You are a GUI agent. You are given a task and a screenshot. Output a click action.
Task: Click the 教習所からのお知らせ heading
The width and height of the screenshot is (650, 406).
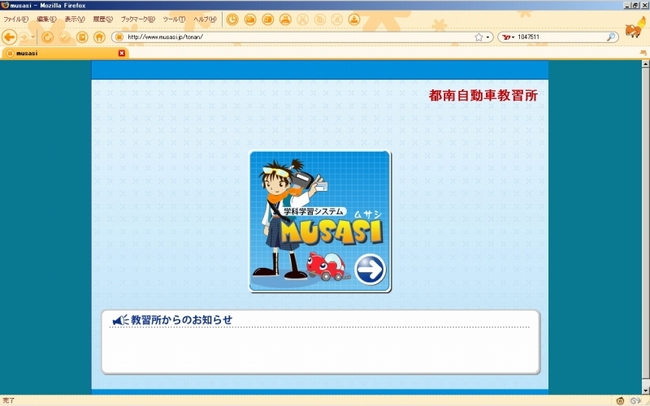coord(182,320)
